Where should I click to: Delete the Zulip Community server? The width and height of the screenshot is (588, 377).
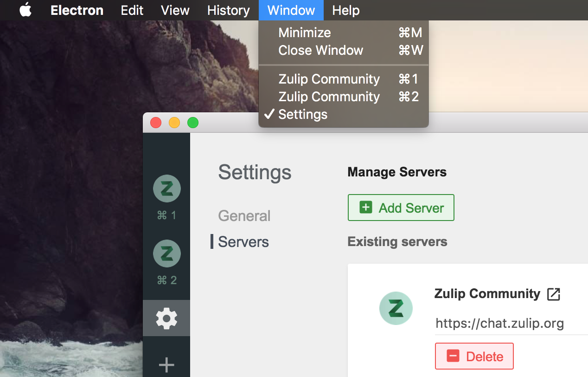click(x=474, y=356)
